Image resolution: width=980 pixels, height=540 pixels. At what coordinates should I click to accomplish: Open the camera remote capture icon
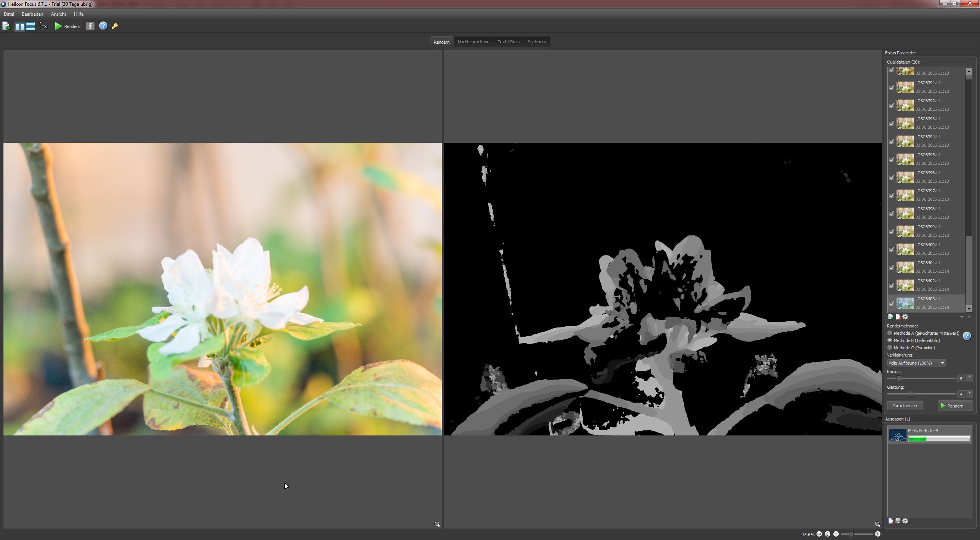[44, 26]
